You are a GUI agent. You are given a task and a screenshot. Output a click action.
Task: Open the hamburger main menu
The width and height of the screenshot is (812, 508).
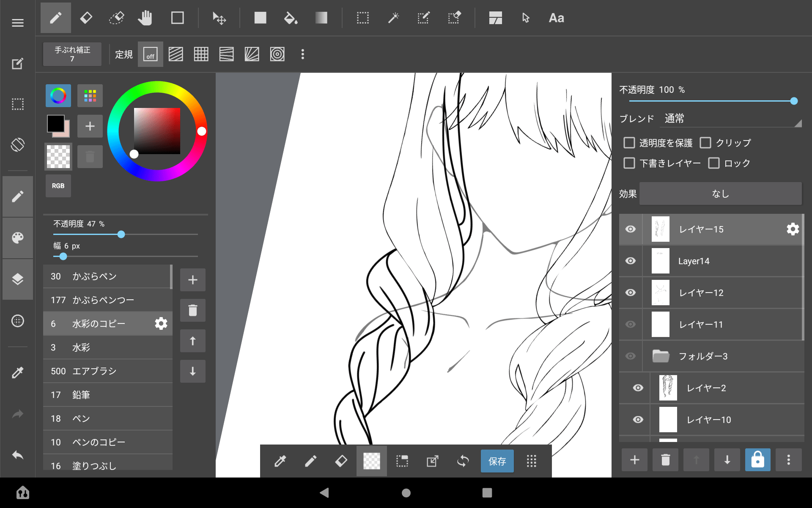(x=18, y=23)
